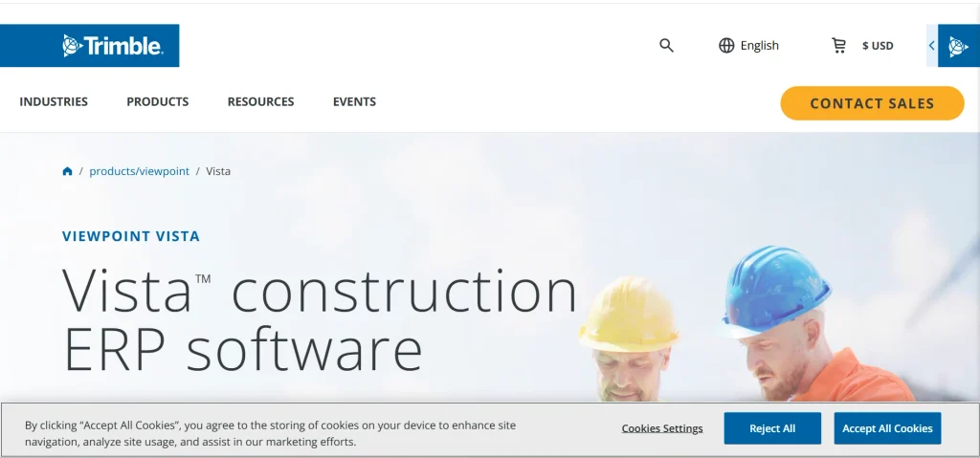Open the search magnifier icon
This screenshot has height=458, width=980.
pyautogui.click(x=666, y=45)
